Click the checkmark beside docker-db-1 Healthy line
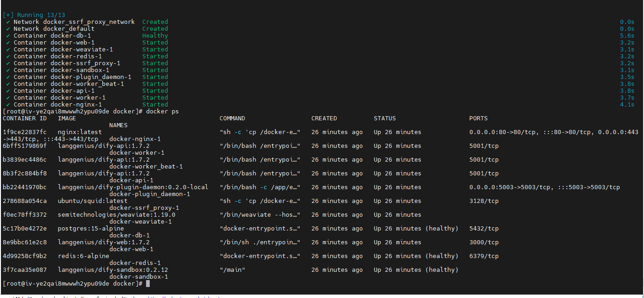Screen dimensions: 644x298 (x=8, y=35)
